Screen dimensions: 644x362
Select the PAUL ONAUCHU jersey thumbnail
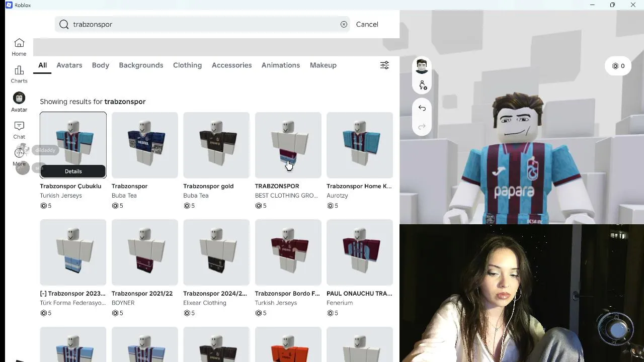[360, 252]
